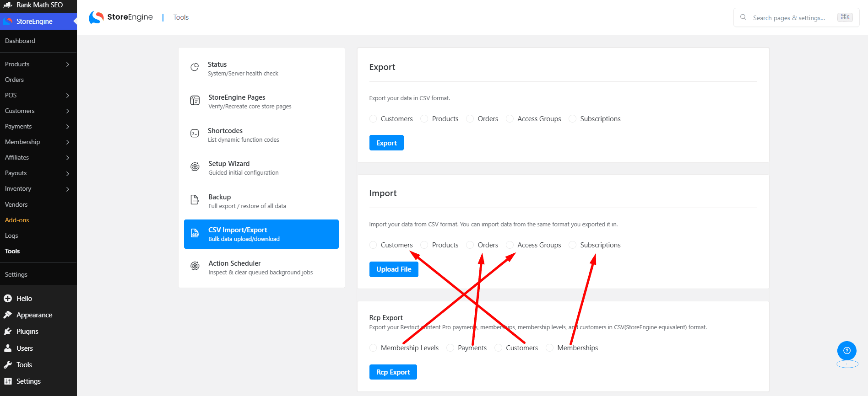Open the Setup Wizard tab
The width and height of the screenshot is (868, 396).
[x=261, y=168]
